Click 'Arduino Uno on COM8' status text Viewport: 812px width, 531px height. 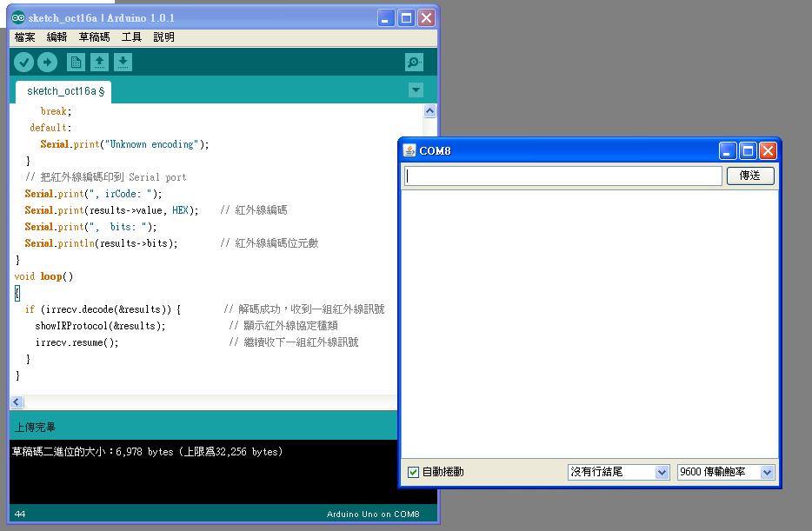pyautogui.click(x=373, y=514)
